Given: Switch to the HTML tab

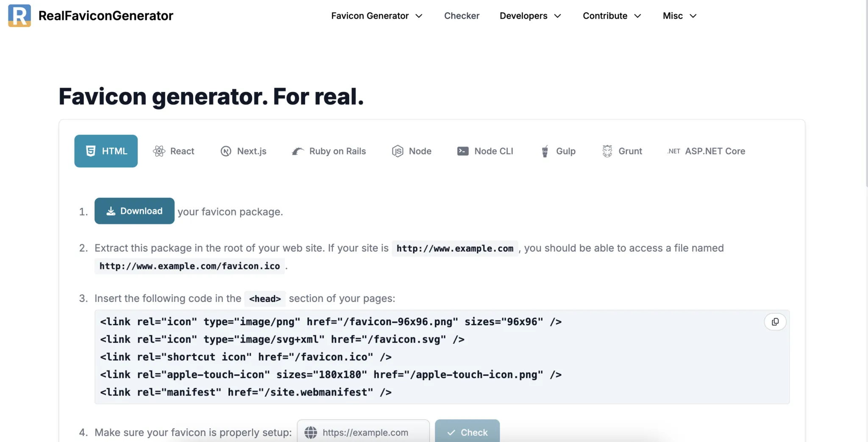Looking at the screenshot, I should 106,151.
